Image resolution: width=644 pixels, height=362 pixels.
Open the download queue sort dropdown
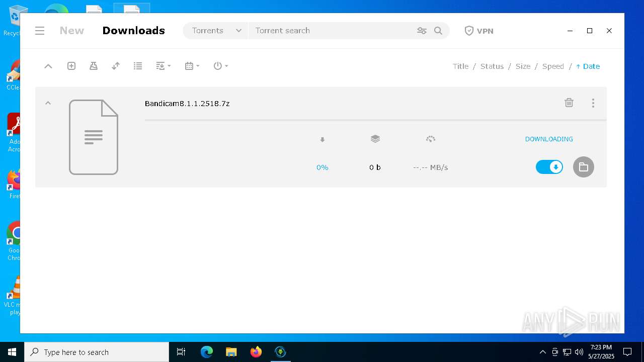[x=163, y=66]
